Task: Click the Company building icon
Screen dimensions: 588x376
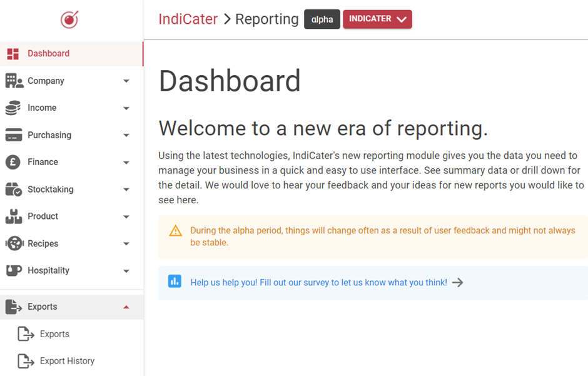Action: (14, 81)
